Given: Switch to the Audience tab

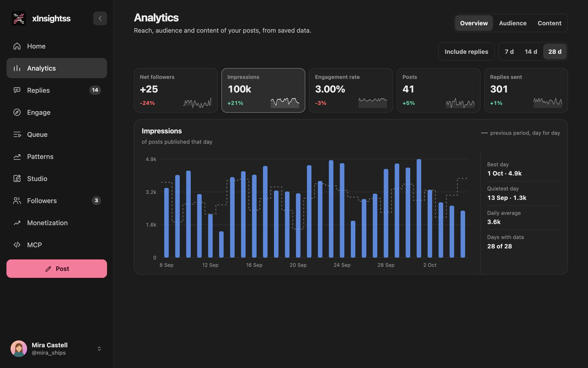Looking at the screenshot, I should coord(513,23).
